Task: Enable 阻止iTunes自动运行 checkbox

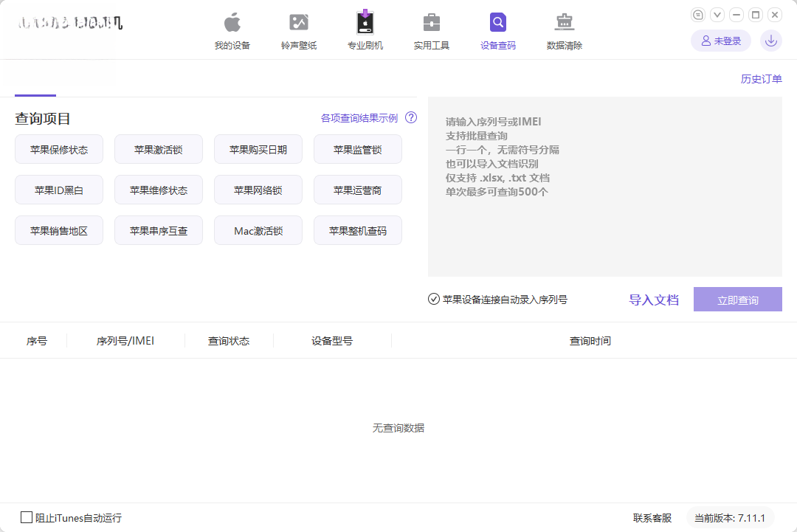Action: click(x=27, y=517)
